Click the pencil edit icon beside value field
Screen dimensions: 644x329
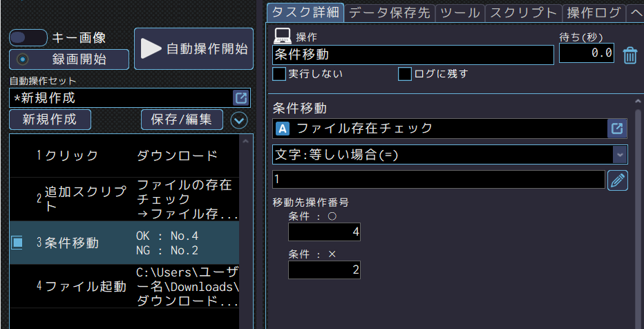[x=617, y=180]
